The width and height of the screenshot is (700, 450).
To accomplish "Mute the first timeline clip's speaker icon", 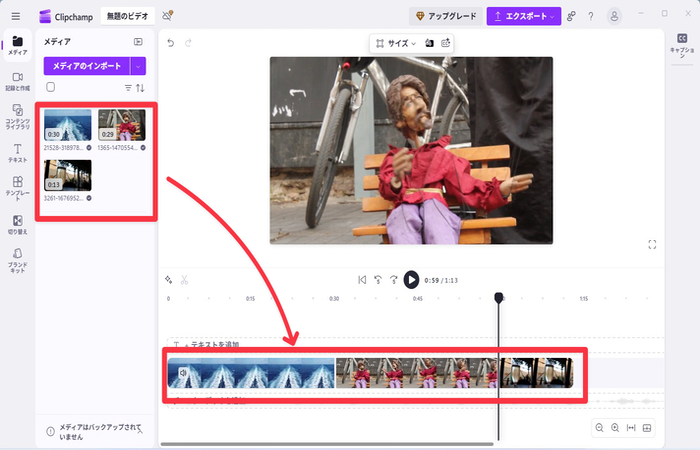I will point(183,373).
